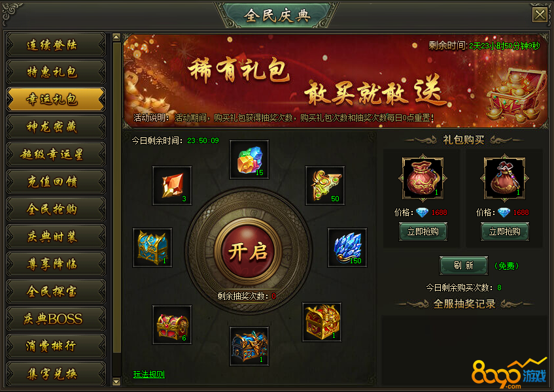Buy the second gift bag via 立即抢购
Image resolution: width=554 pixels, height=392 pixels.
point(504,231)
